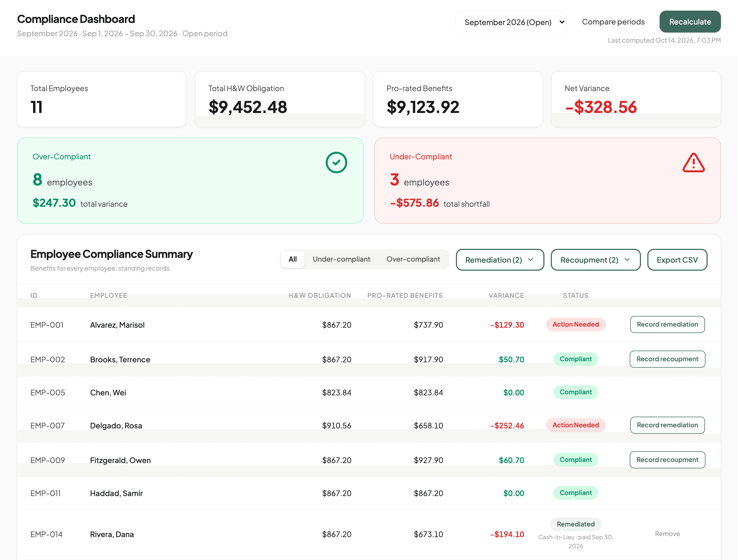The width and height of the screenshot is (738, 560).
Task: Click the $60.70 variance value
Action: pyautogui.click(x=511, y=460)
